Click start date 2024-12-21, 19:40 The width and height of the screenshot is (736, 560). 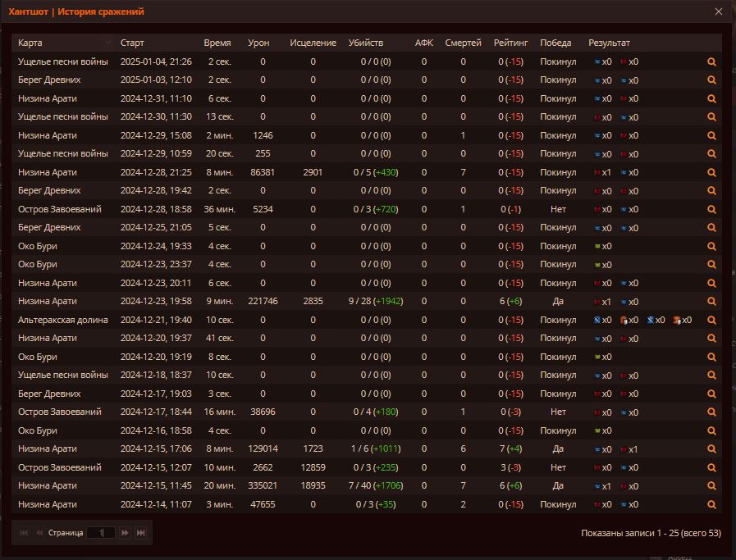156,320
